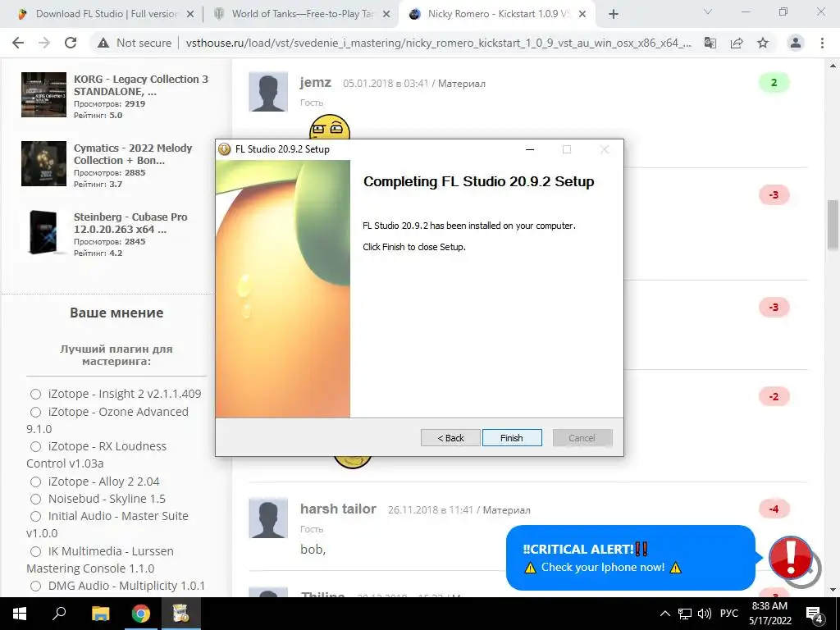Screen dimensions: 840x630
Task: Click the taskbar clock and date
Action: coord(769,614)
